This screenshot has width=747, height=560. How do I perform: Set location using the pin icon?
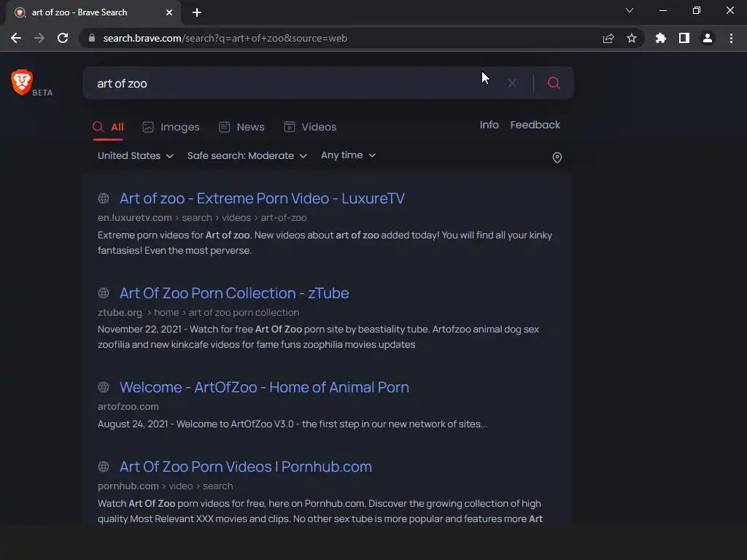click(557, 157)
